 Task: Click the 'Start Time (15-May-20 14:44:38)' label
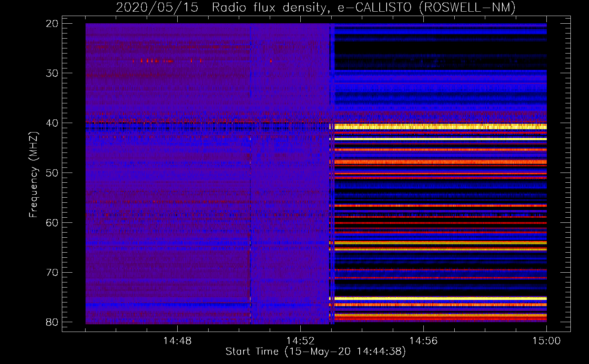pos(316,352)
